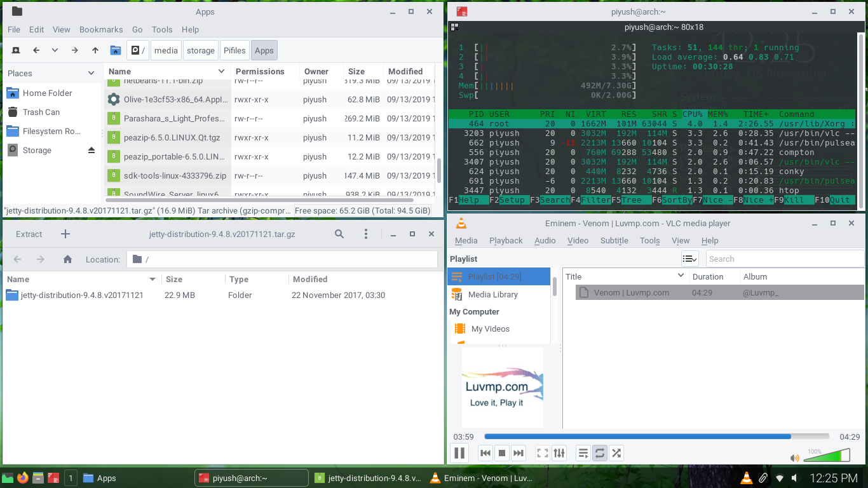Open search in the archive manager window
This screenshot has width=868, height=488.
339,234
